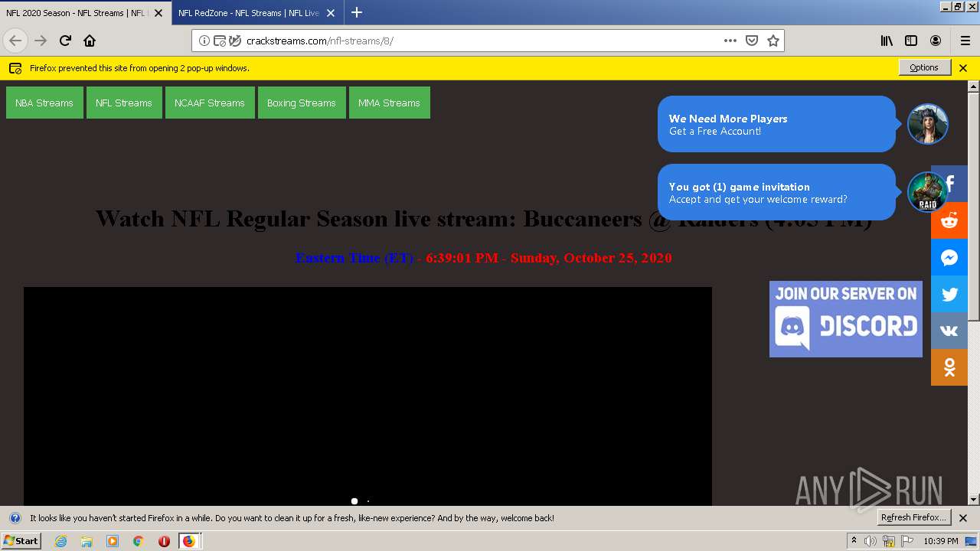This screenshot has height=551, width=980.
Task: Open the blocked permissions icon in address bar
Action: click(x=220, y=41)
